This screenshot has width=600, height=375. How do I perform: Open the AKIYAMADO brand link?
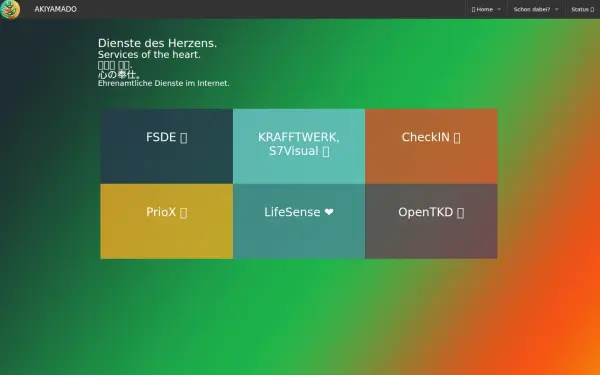coord(55,9)
